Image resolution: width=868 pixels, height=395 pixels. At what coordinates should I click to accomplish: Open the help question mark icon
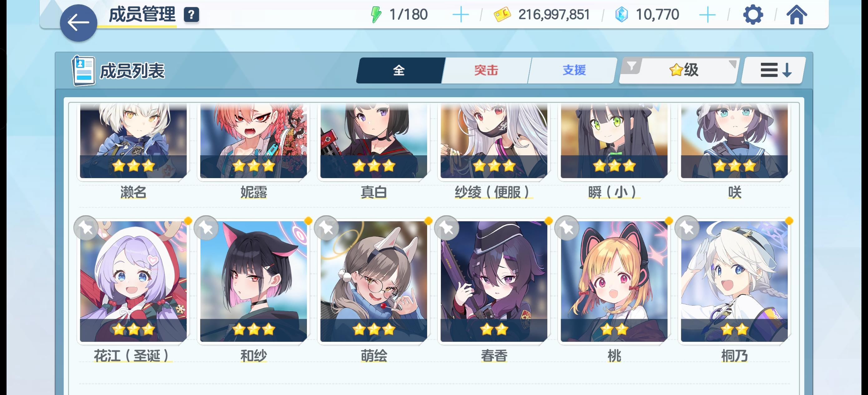coord(191,14)
